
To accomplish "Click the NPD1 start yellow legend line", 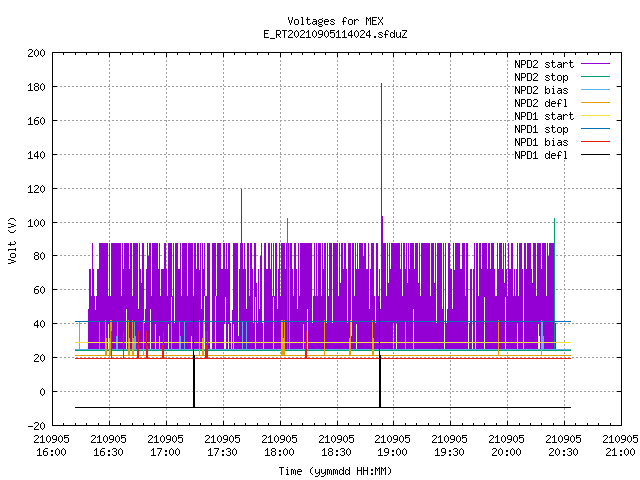I will [x=595, y=116].
